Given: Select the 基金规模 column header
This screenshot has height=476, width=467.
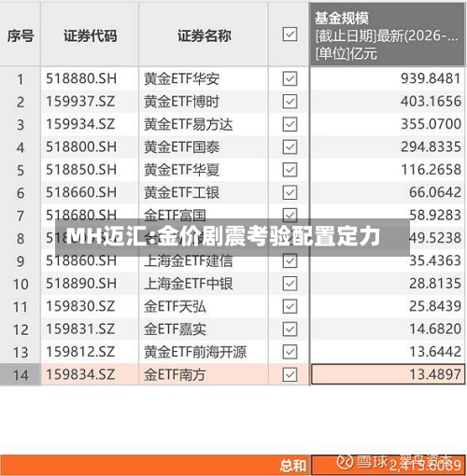Looking at the screenshot, I should coord(388,35).
